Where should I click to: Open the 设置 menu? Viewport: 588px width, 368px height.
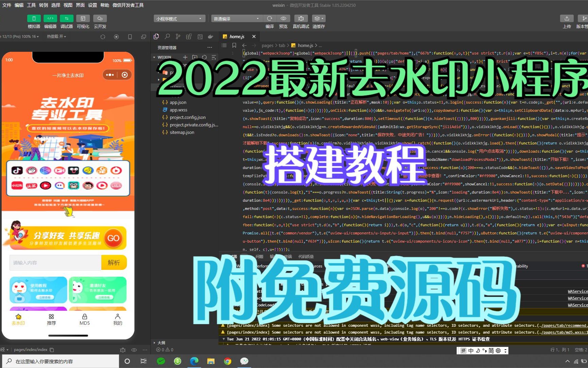[93, 5]
